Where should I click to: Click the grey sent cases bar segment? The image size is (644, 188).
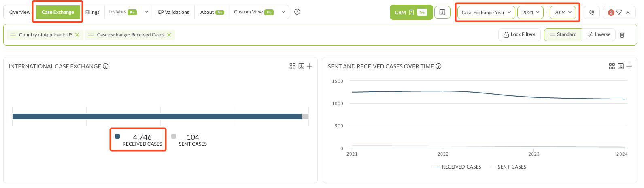coord(305,116)
